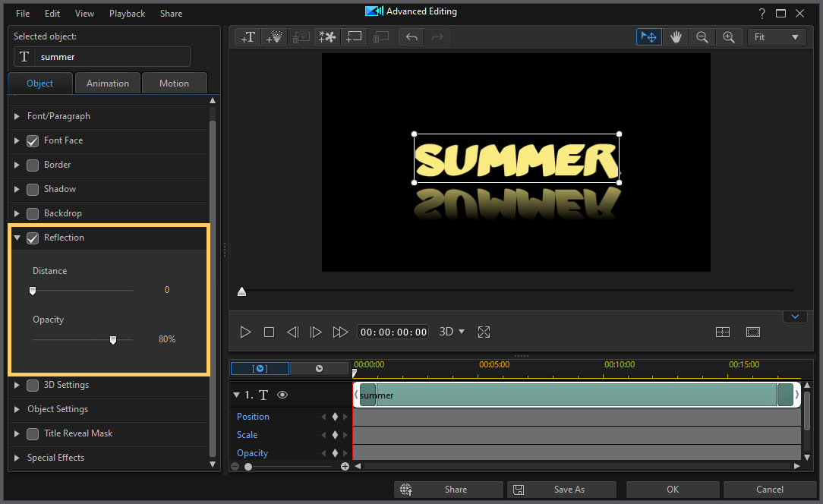Disable the Reflection checkbox
Image resolution: width=823 pixels, height=504 pixels.
pos(32,238)
